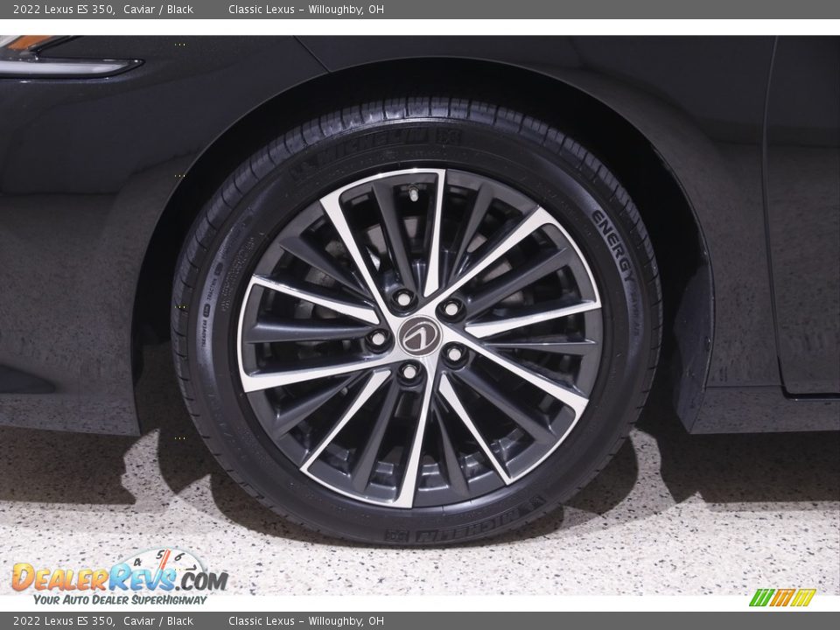Click the green-orange-yellow striped logo bottom right
Viewport: 840px width, 630px height.
[782, 598]
